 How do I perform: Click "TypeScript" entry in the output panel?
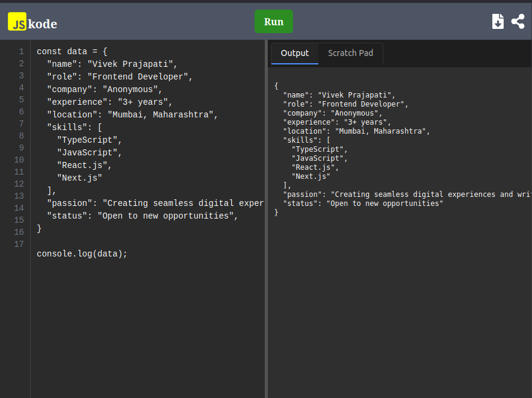tap(318, 149)
